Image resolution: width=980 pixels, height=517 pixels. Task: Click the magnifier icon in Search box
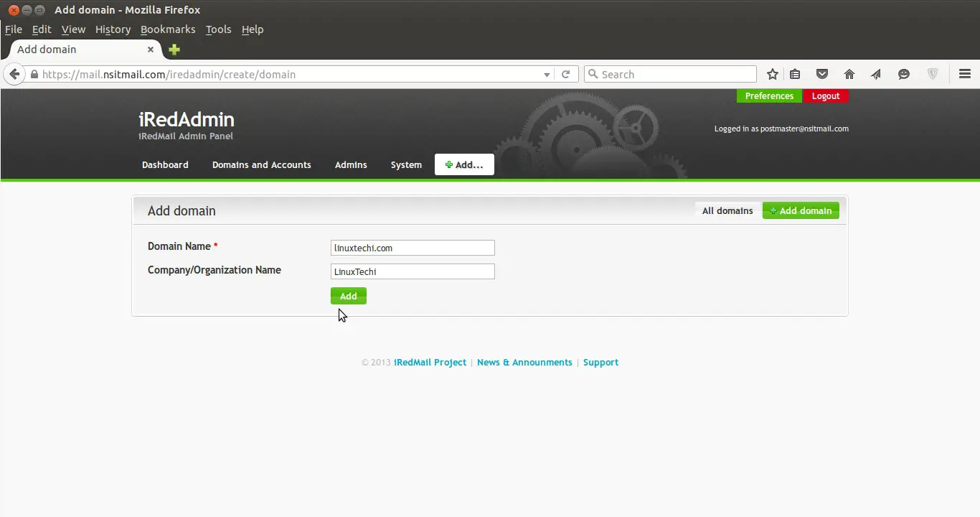click(593, 74)
